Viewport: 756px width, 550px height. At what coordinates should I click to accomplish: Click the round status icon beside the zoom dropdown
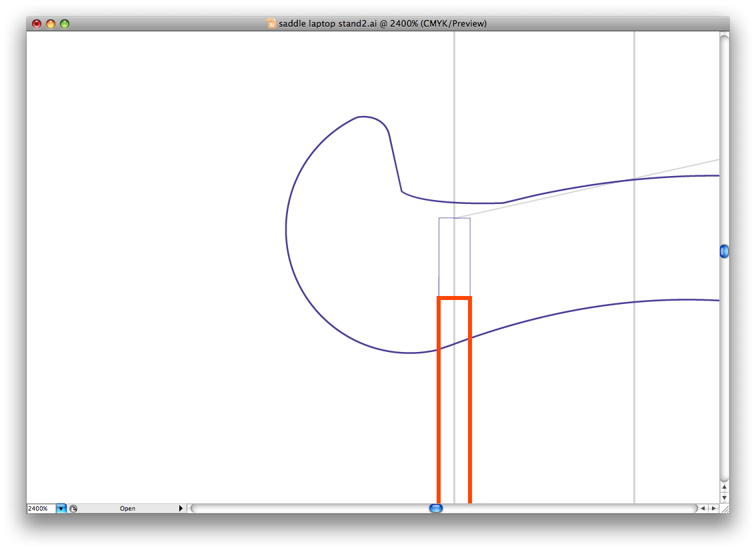[x=73, y=509]
